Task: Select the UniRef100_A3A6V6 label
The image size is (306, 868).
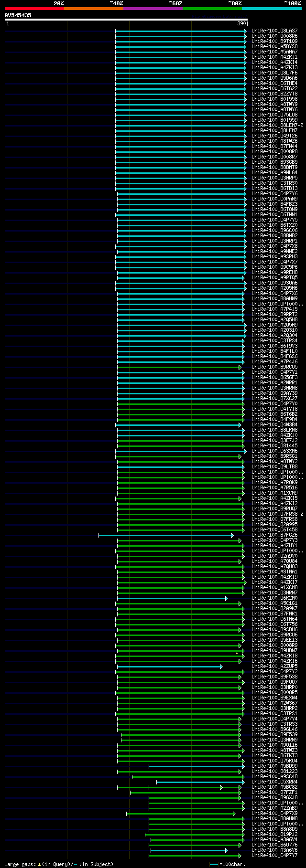Action: (274, 850)
